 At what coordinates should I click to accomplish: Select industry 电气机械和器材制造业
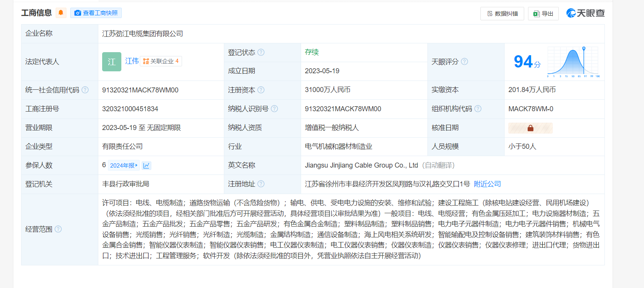click(339, 146)
